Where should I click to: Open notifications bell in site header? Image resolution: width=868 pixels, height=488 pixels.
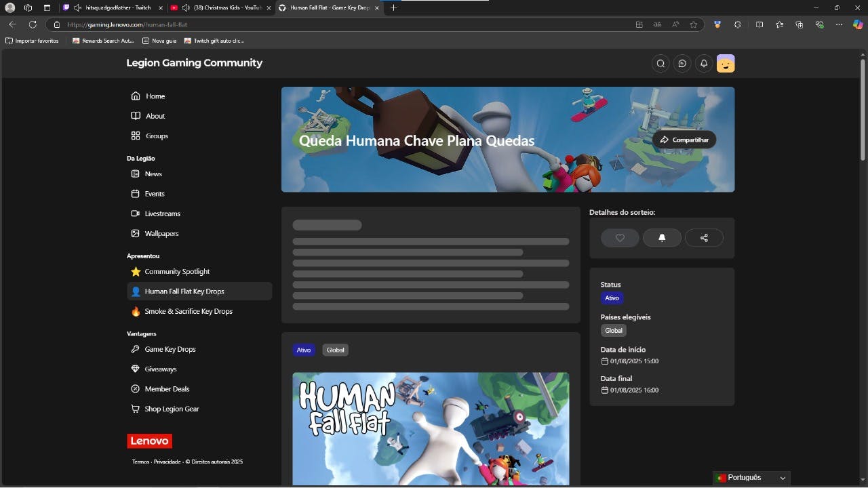click(704, 63)
